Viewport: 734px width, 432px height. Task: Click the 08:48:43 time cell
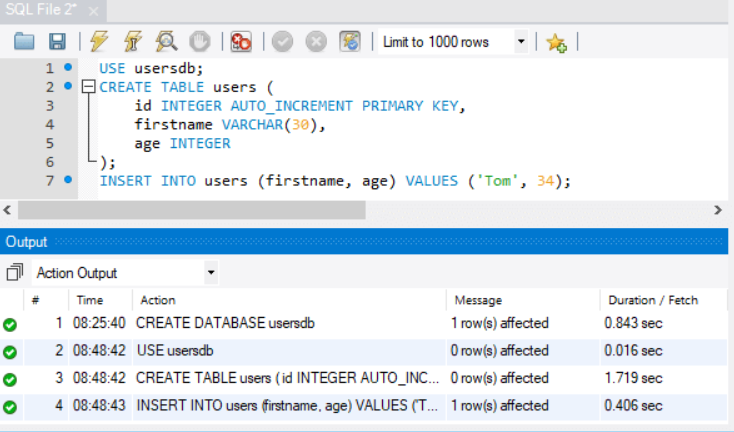coord(99,405)
